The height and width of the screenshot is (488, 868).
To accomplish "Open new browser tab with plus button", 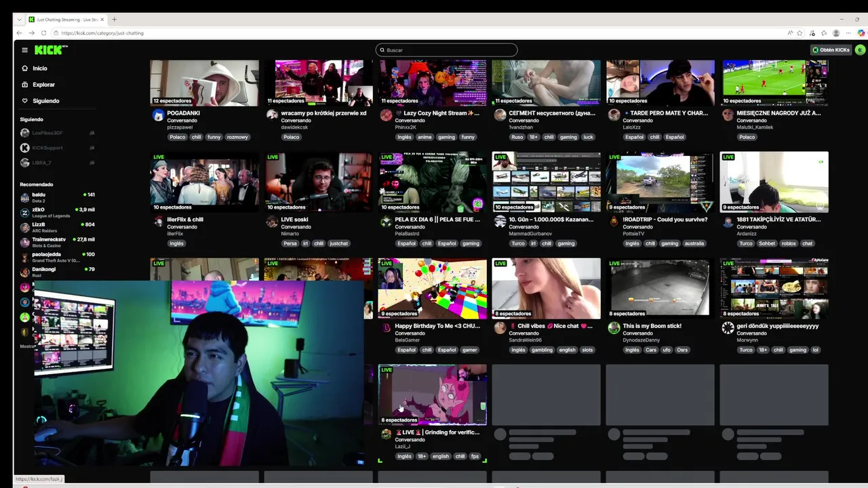I will pyautogui.click(x=114, y=20).
